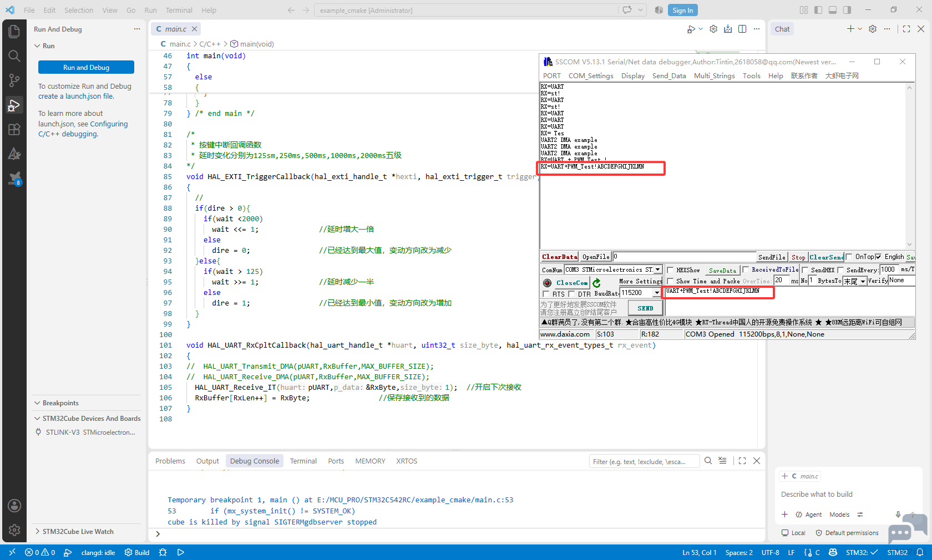
Task: Open the Extensions view in activity bar
Action: pyautogui.click(x=14, y=130)
